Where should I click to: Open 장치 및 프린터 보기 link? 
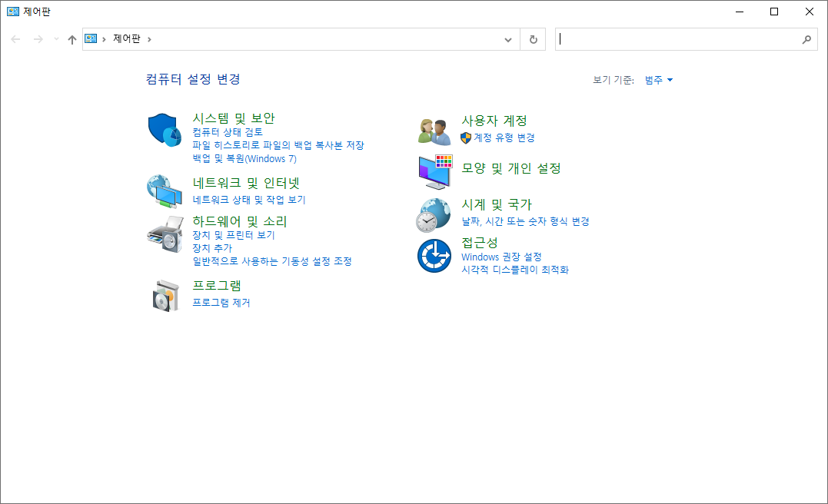click(234, 235)
